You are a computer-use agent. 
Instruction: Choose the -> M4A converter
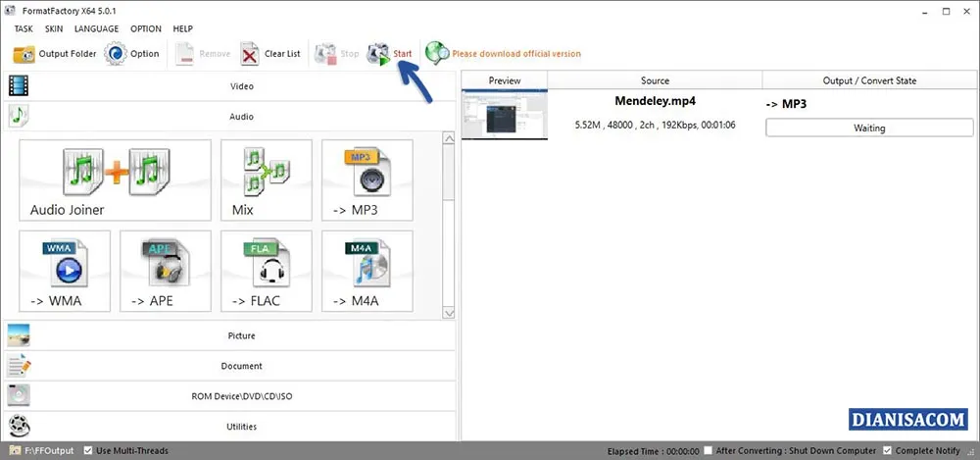[x=367, y=271]
